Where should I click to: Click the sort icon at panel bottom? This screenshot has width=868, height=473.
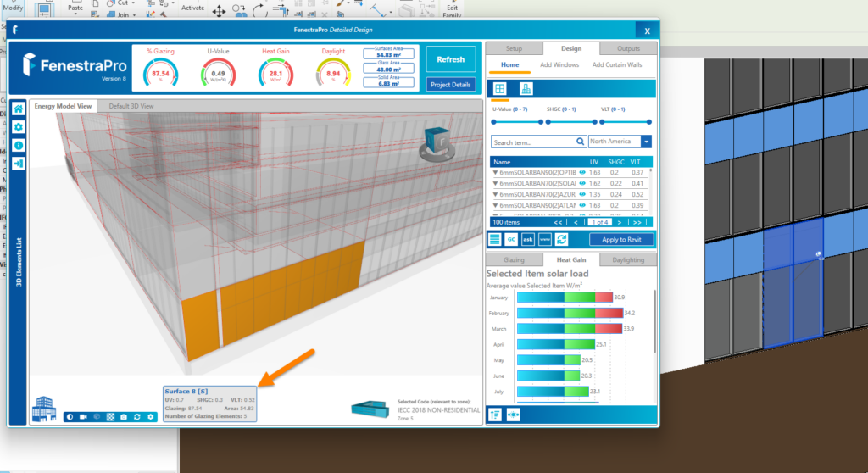coord(495,415)
